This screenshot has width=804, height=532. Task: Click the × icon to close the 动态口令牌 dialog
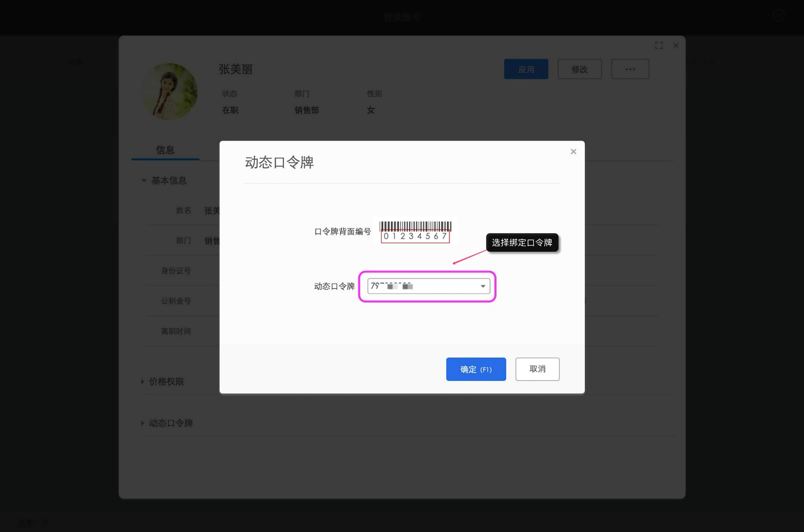click(573, 152)
